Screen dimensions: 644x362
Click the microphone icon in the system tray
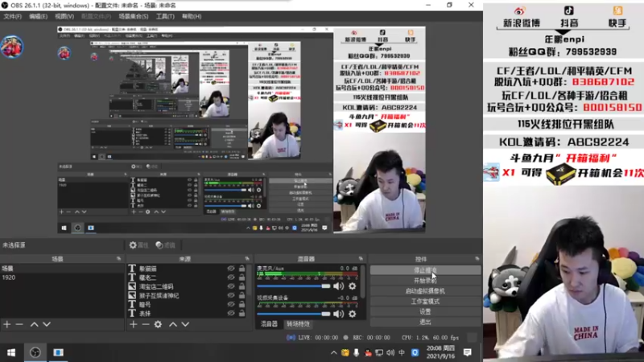pos(356,352)
